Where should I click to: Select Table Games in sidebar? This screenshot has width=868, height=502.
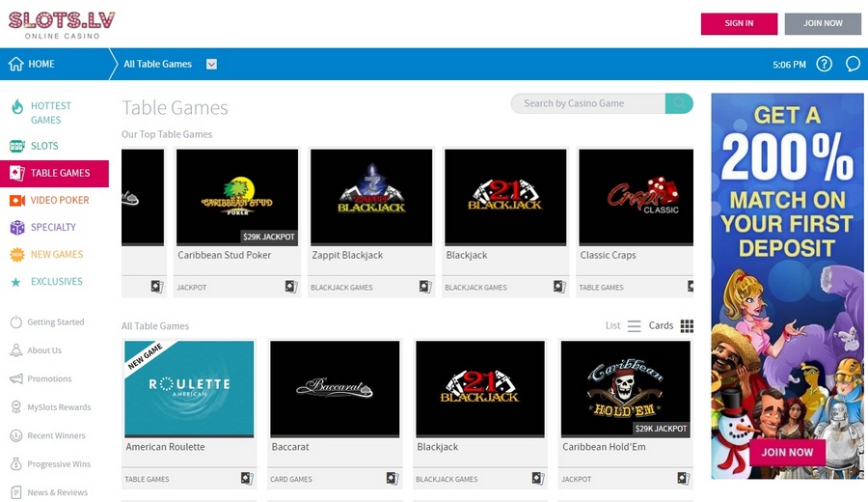click(x=54, y=173)
